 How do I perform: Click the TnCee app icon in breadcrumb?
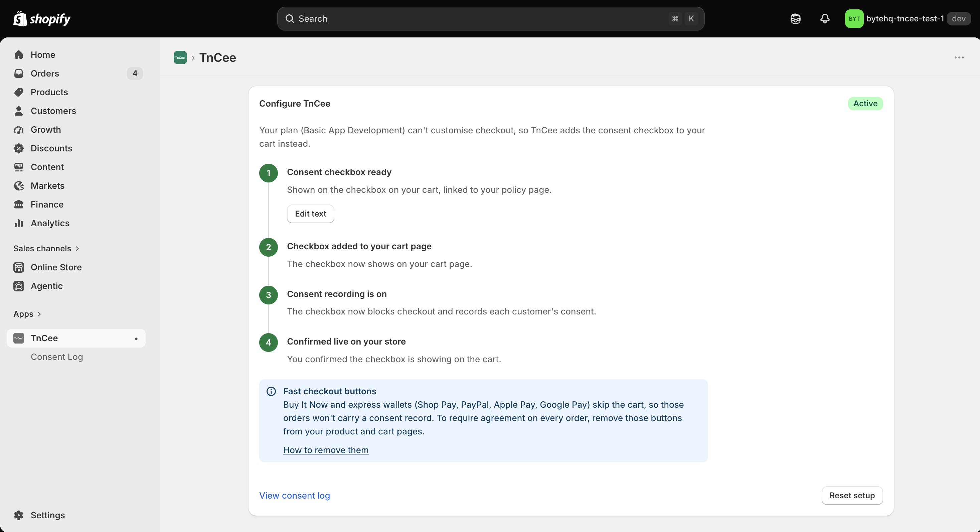(x=180, y=57)
